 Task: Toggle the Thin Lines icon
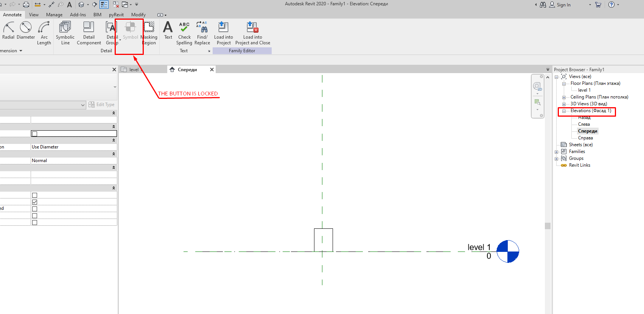(104, 5)
